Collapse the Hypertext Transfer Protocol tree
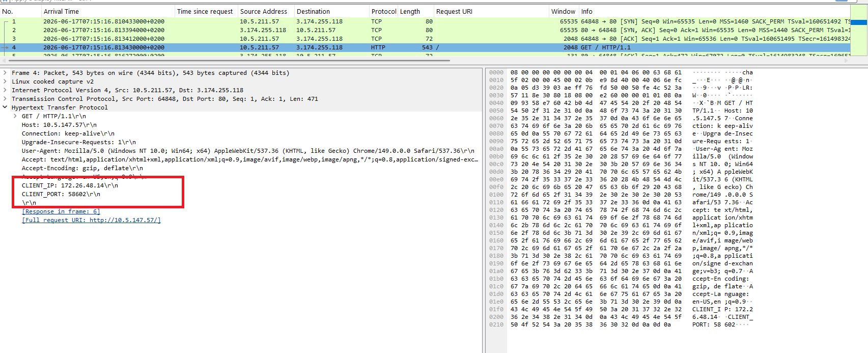The image size is (868, 353). [x=5, y=107]
